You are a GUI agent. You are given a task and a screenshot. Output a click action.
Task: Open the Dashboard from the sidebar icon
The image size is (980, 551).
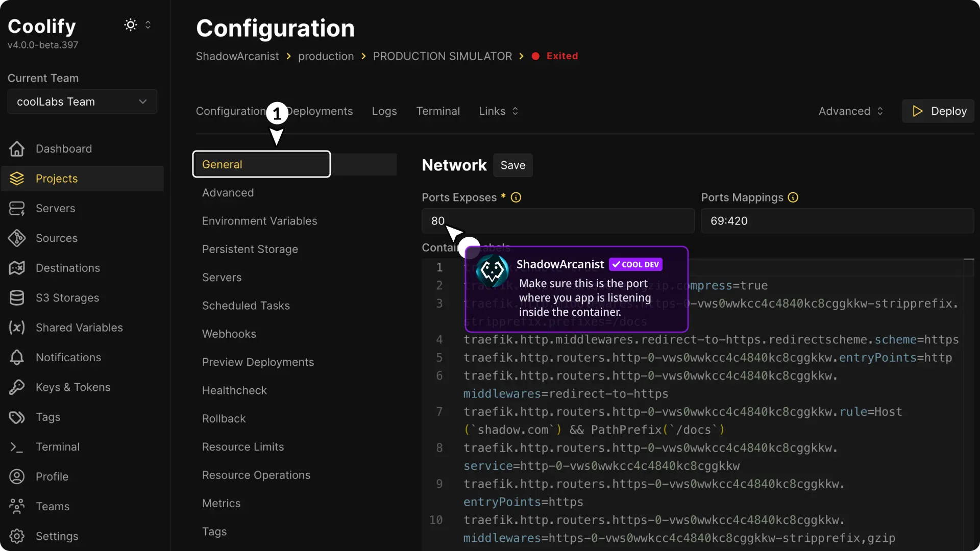(17, 148)
